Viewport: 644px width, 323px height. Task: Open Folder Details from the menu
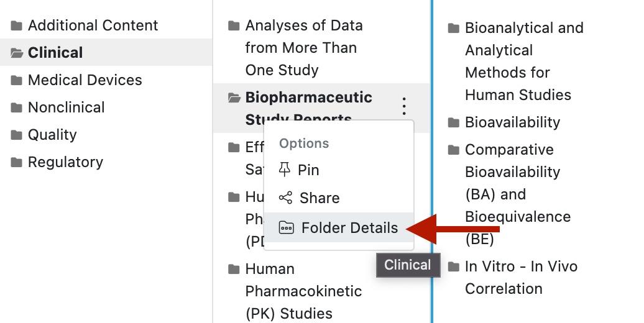tap(349, 227)
